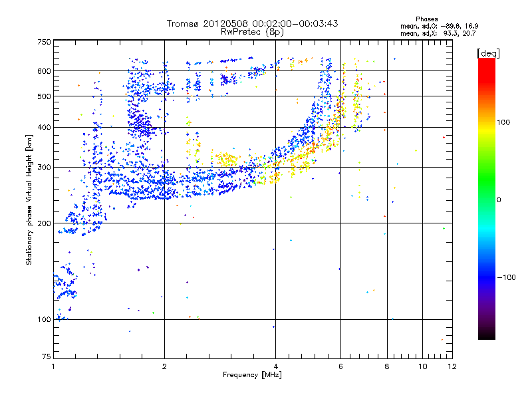Click the colorbar tick label '0'
The height and width of the screenshot is (399, 532).
(x=499, y=200)
